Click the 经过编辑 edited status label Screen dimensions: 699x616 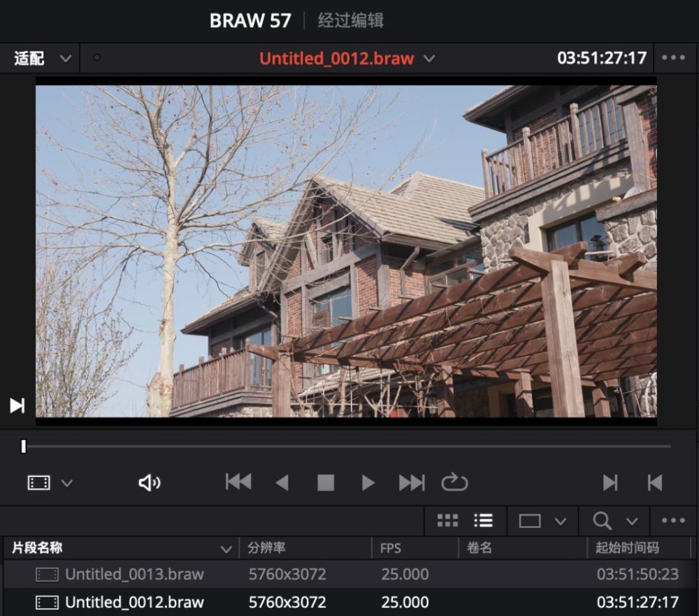(350, 20)
